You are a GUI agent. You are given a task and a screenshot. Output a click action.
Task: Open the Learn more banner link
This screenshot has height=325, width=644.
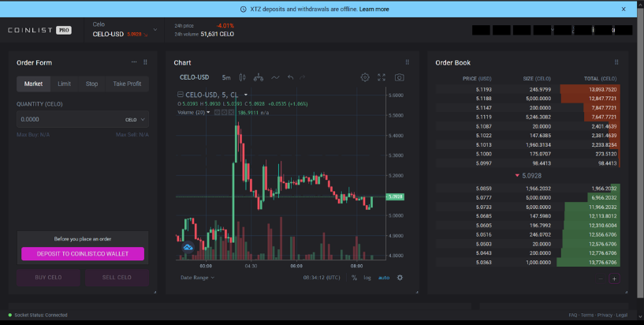tap(374, 9)
